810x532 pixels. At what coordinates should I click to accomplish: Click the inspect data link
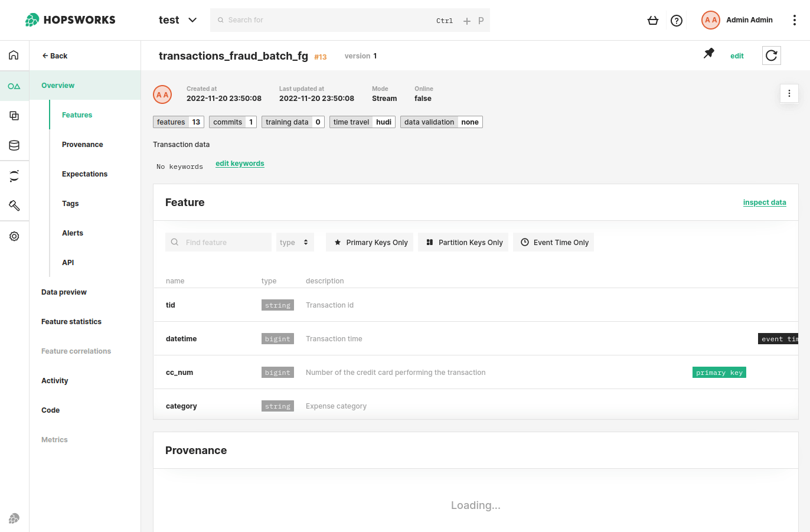click(x=765, y=202)
